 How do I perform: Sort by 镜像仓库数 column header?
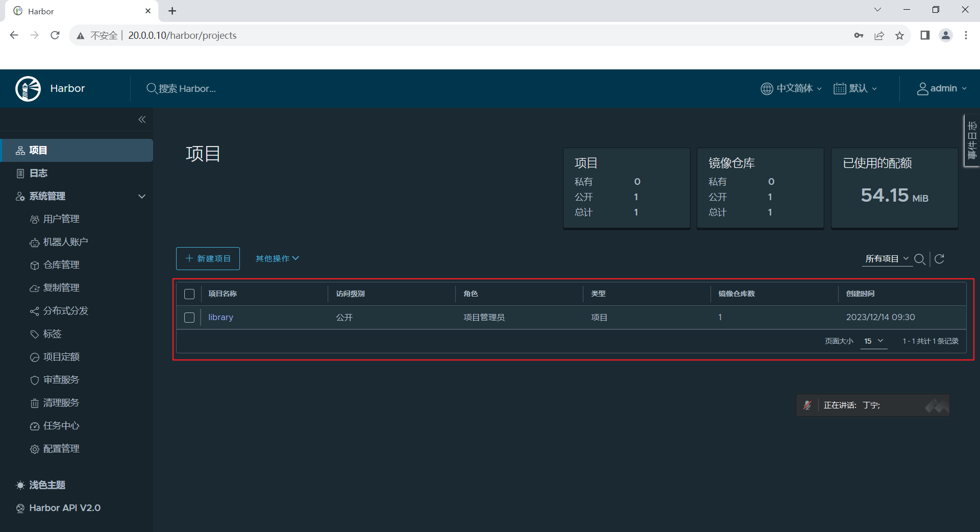(x=737, y=294)
